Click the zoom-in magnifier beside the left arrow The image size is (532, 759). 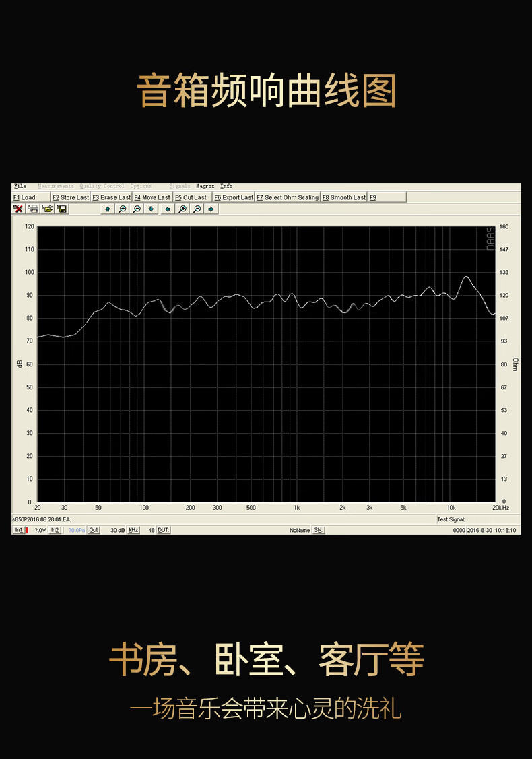[x=182, y=209]
